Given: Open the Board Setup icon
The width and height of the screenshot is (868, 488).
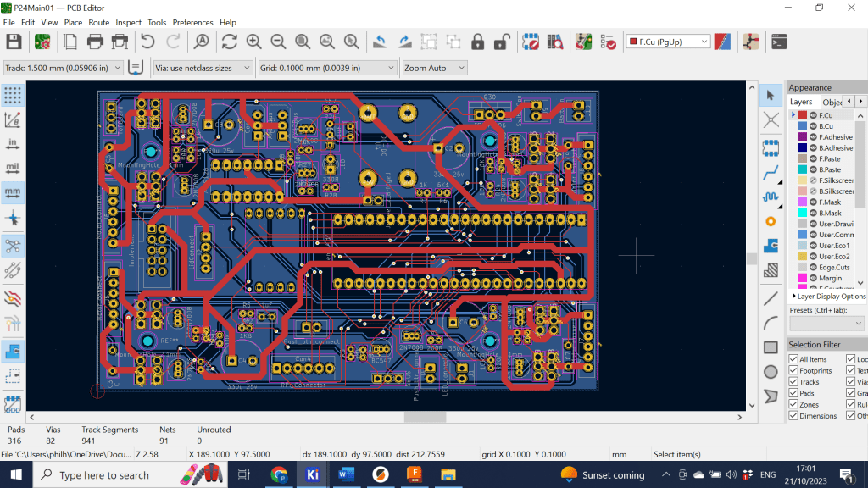Looking at the screenshot, I should point(42,42).
